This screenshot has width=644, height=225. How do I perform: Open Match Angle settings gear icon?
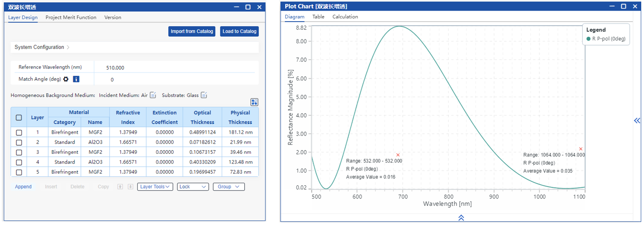(x=66, y=79)
